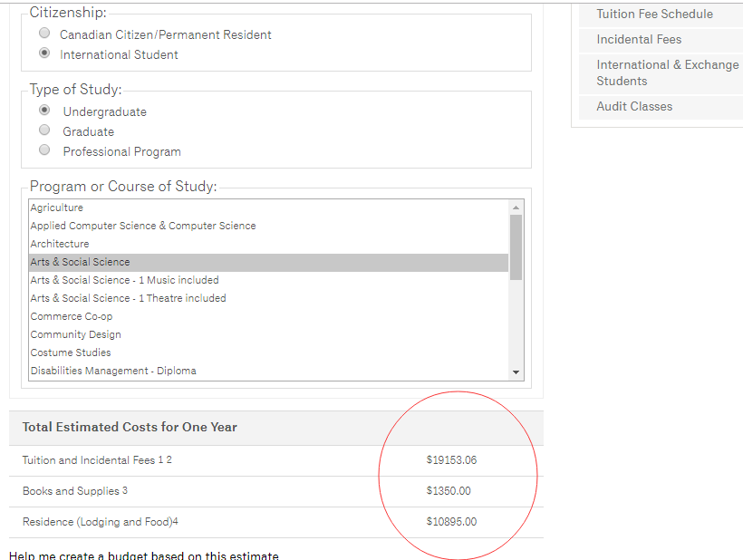Image resolution: width=743 pixels, height=560 pixels.
Task: Select Costume Studies program
Action: click(x=71, y=352)
